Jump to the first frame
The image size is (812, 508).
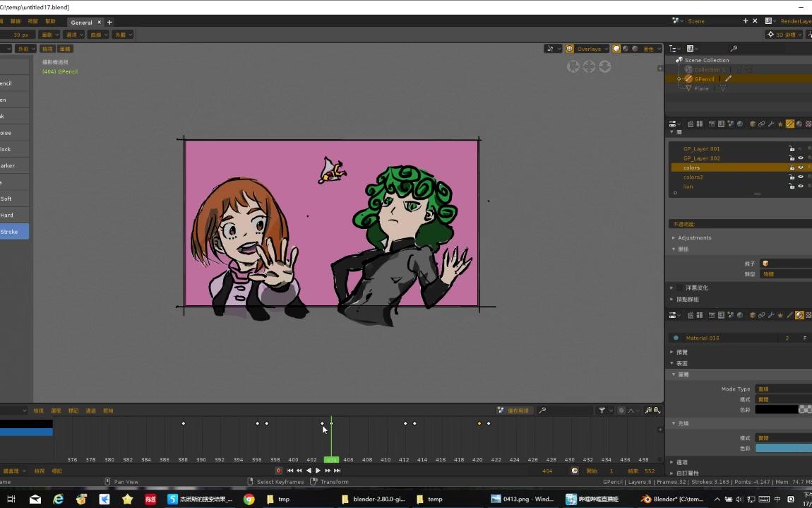pyautogui.click(x=290, y=471)
